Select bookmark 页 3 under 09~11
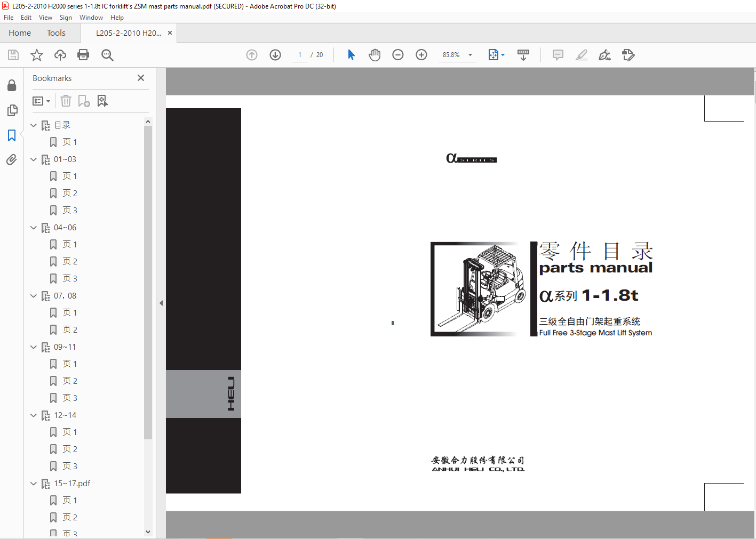 coord(70,398)
